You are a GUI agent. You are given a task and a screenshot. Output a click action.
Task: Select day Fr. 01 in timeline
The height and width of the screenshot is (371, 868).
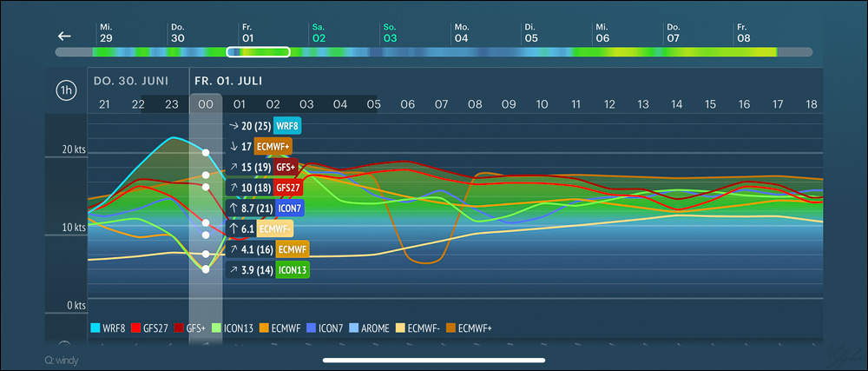point(248,33)
